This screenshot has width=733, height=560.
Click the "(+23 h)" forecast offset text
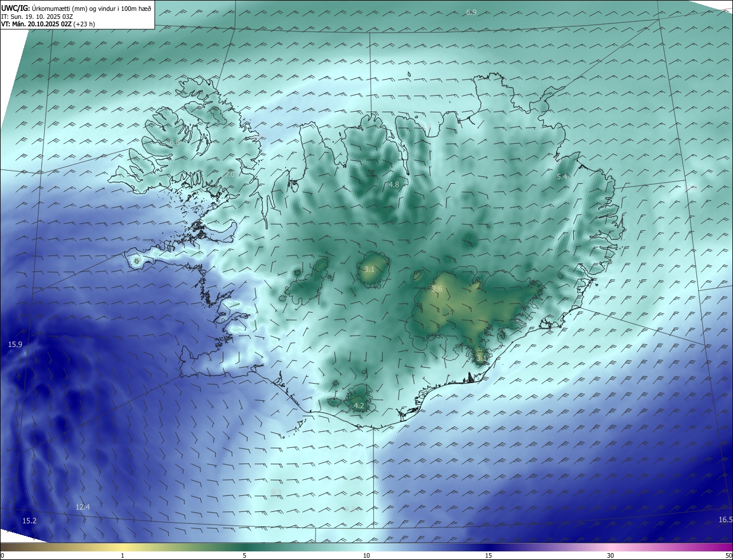tap(84, 25)
